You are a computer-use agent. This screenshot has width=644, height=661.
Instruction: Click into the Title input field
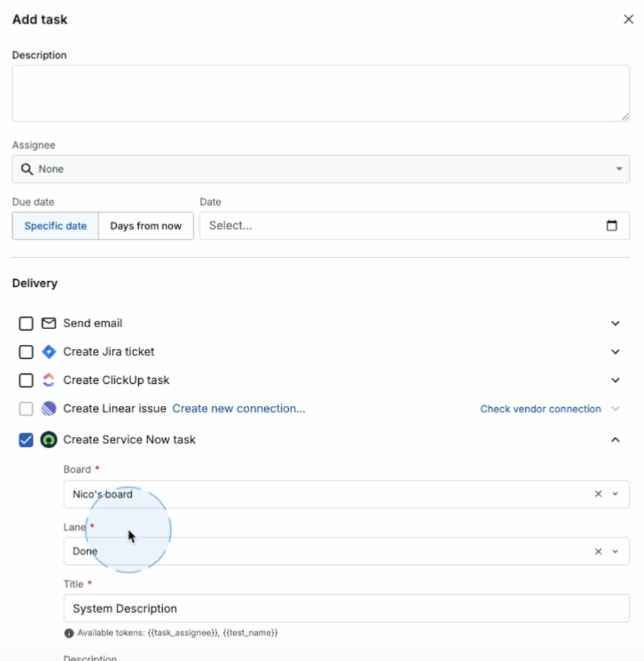pyautogui.click(x=347, y=608)
